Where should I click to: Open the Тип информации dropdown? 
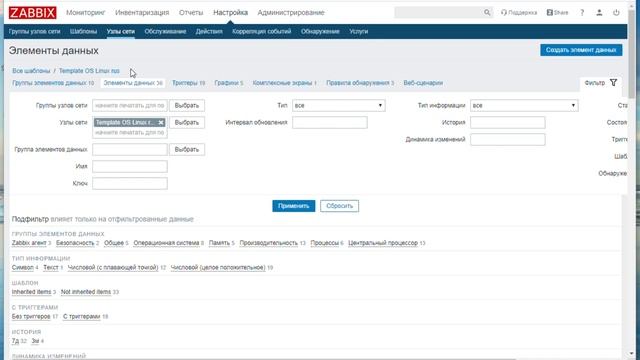point(524,105)
